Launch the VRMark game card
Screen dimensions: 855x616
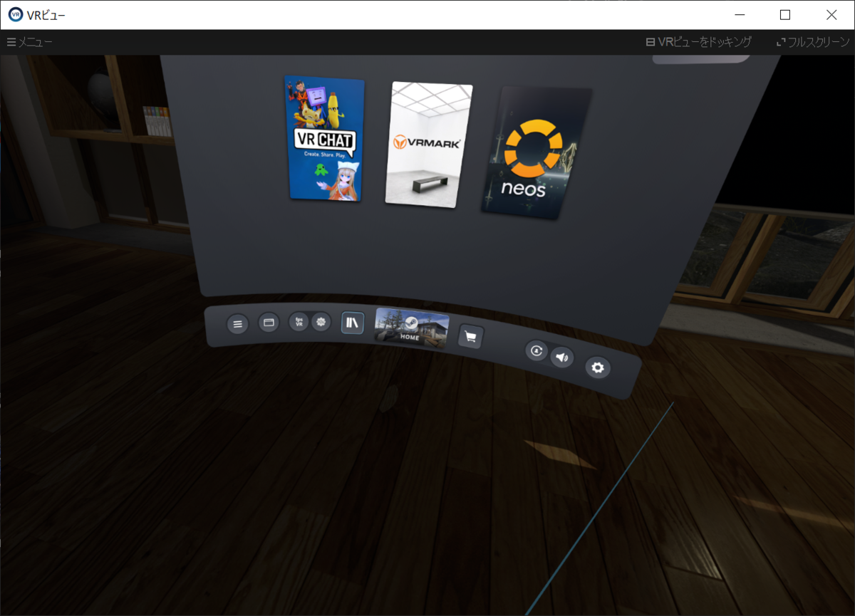(427, 145)
